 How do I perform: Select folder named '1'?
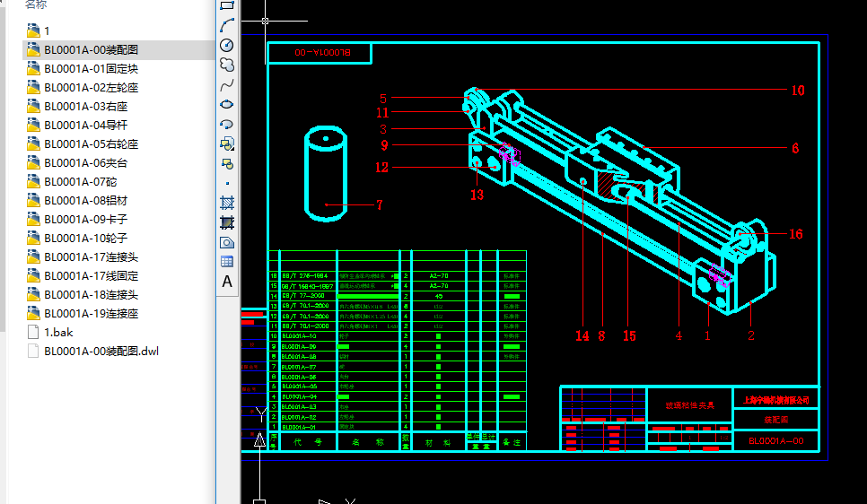click(x=47, y=31)
